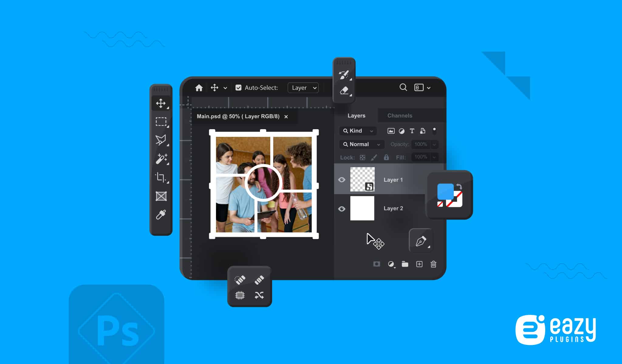Switch to the Channels tab
This screenshot has width=622, height=364.
click(x=400, y=116)
